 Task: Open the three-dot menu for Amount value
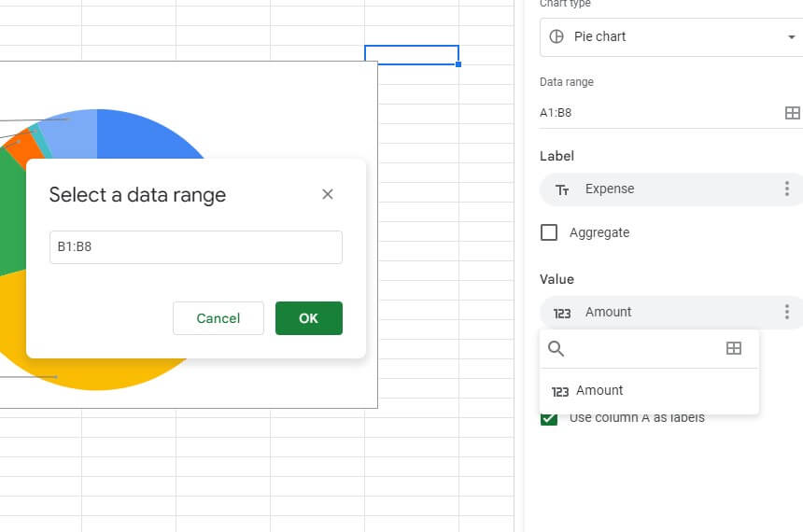[x=786, y=312]
